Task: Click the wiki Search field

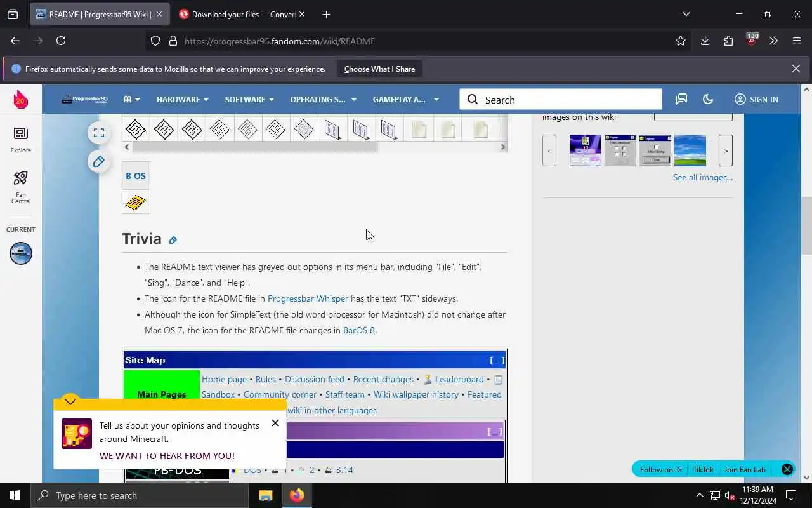Action: [561, 99]
